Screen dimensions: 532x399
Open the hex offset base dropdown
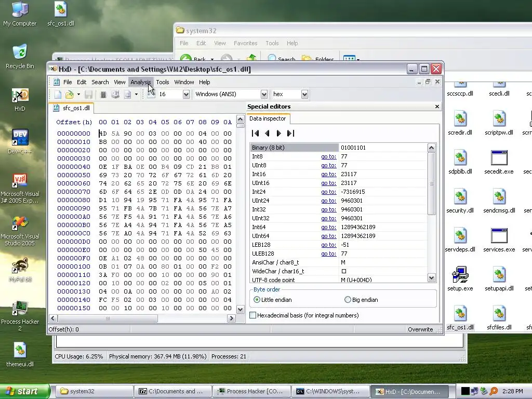click(304, 95)
